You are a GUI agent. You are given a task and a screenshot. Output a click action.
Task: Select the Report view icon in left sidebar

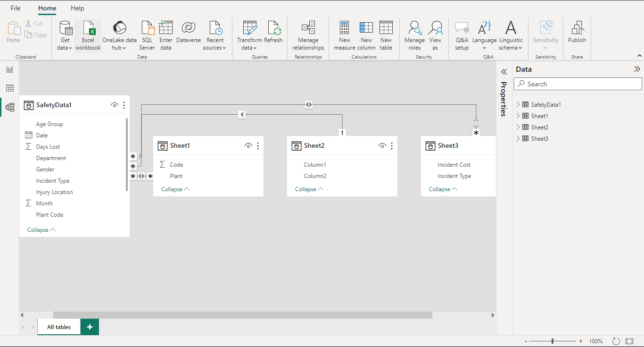pyautogui.click(x=10, y=69)
